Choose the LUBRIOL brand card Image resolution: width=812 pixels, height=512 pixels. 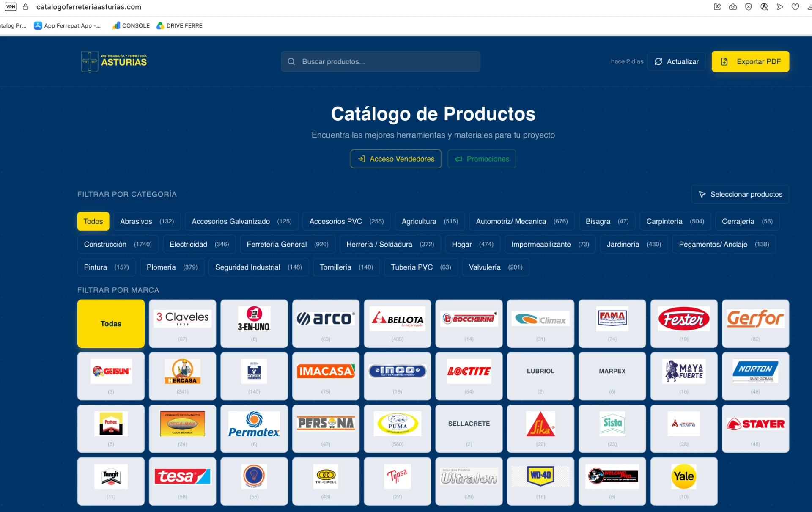[x=540, y=376]
